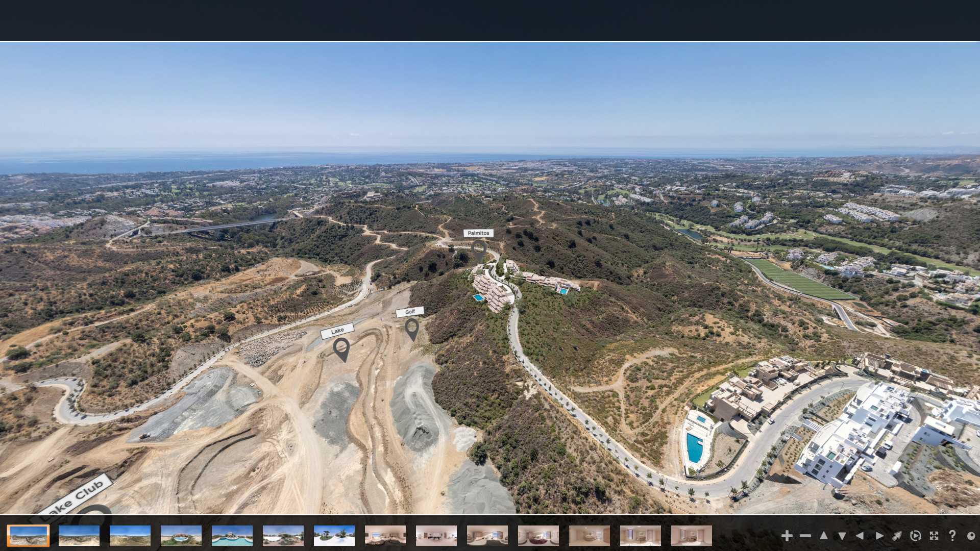Click the highlighted first scene thumbnail
The height and width of the screenshot is (551, 980).
28,536
